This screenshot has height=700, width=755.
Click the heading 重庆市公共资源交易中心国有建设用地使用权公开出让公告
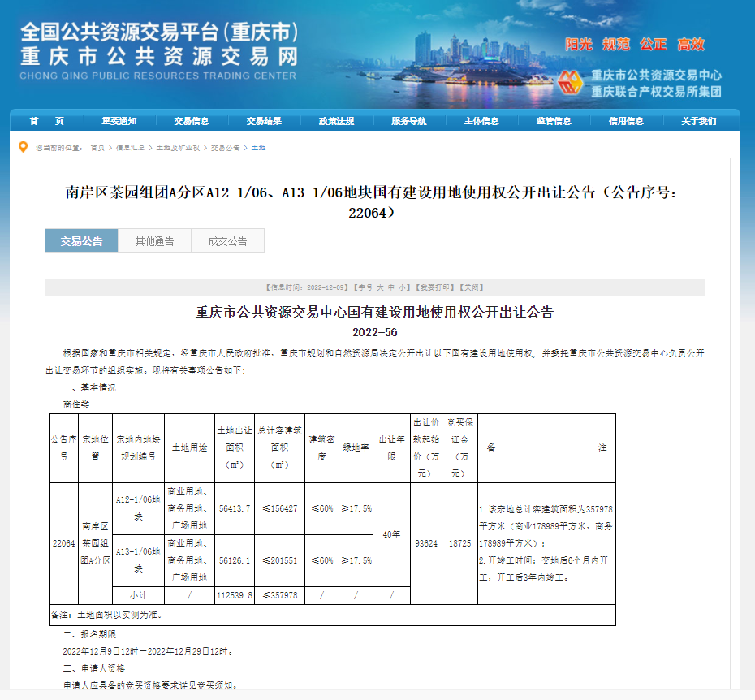(x=374, y=312)
